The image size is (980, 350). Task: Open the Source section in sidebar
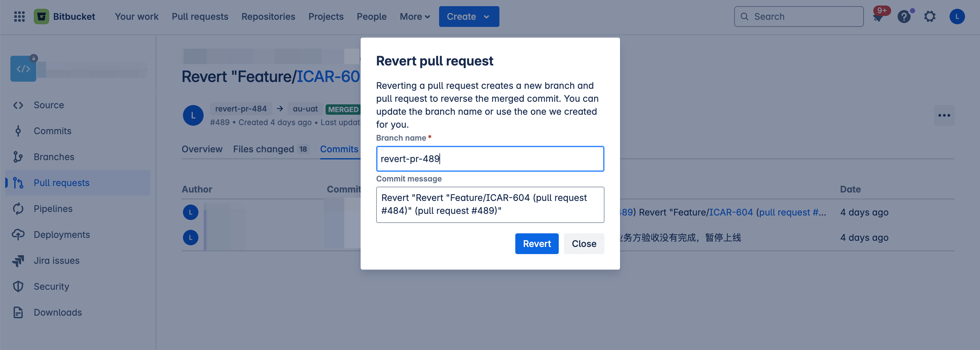coord(48,105)
